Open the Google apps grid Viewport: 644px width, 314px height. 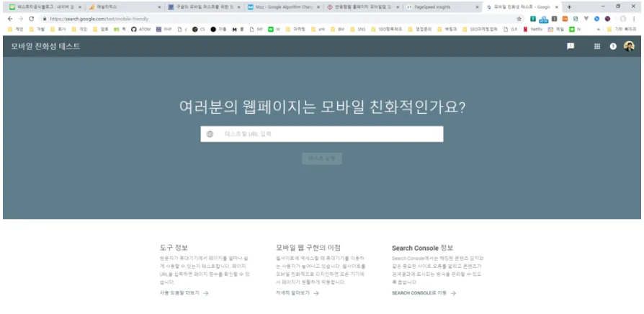[x=596, y=46]
